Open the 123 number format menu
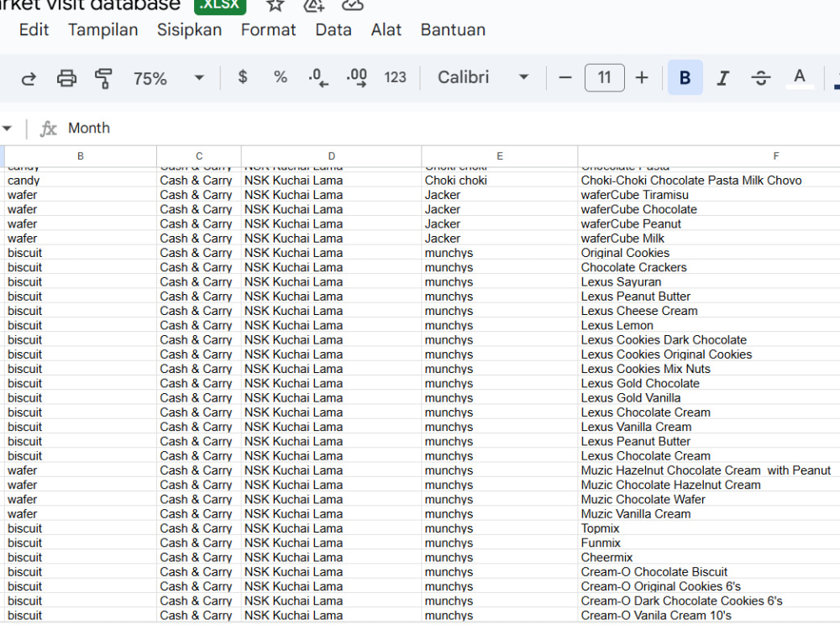Image resolution: width=840 pixels, height=630 pixels. 395,77
